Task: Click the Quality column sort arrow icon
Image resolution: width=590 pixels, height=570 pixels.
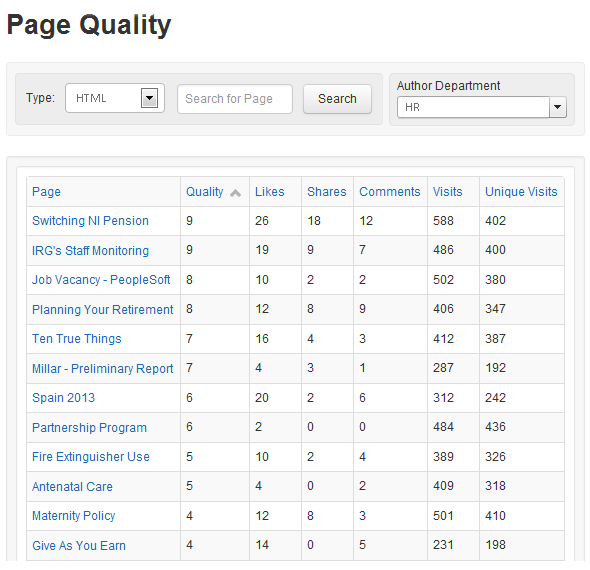Action: tap(236, 193)
